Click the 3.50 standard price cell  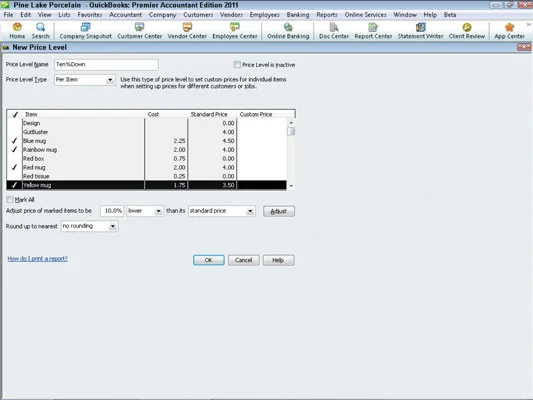click(x=212, y=185)
